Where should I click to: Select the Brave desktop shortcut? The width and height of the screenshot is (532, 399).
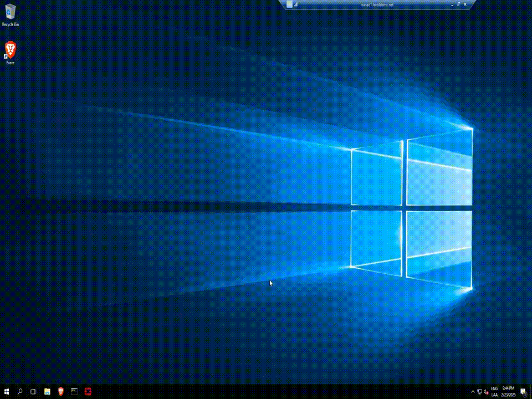(10, 53)
